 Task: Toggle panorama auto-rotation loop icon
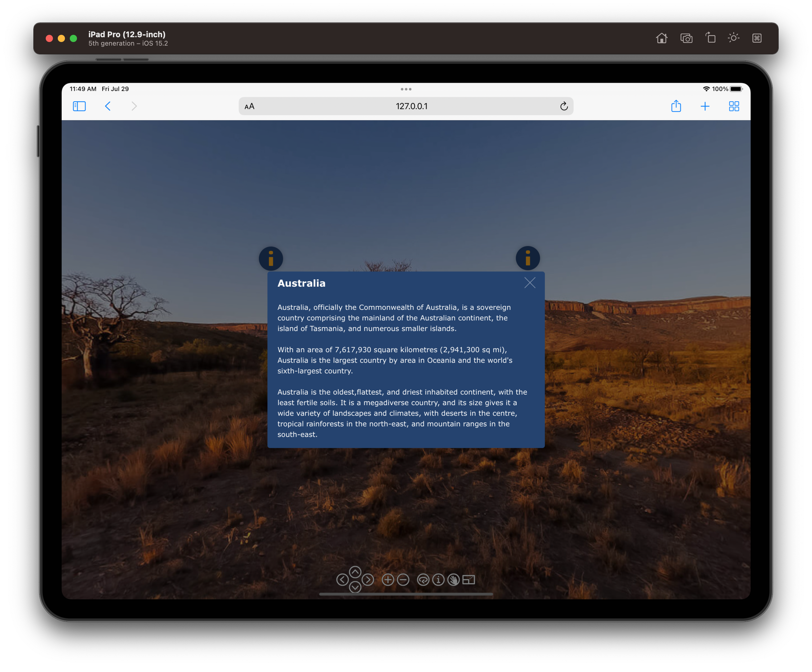point(423,580)
